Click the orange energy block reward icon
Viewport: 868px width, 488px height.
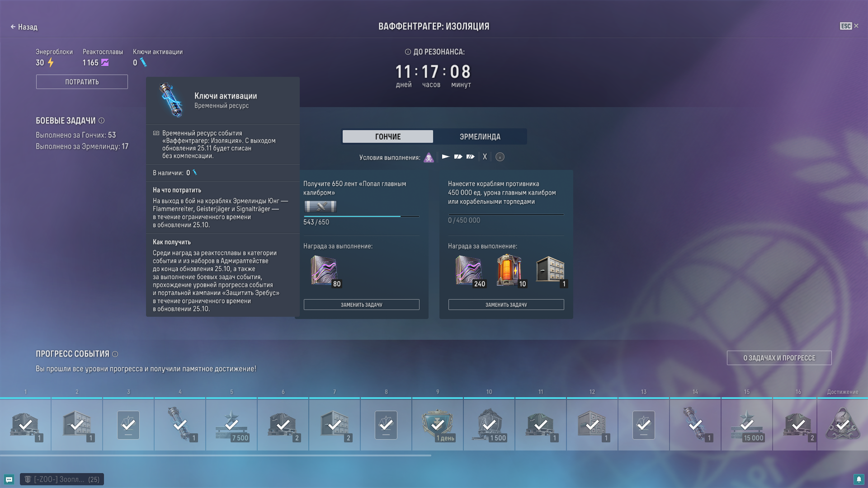(x=509, y=270)
